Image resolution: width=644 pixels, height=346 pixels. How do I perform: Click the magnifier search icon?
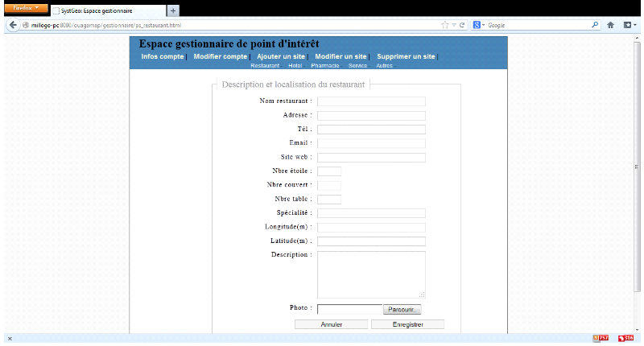(x=595, y=25)
